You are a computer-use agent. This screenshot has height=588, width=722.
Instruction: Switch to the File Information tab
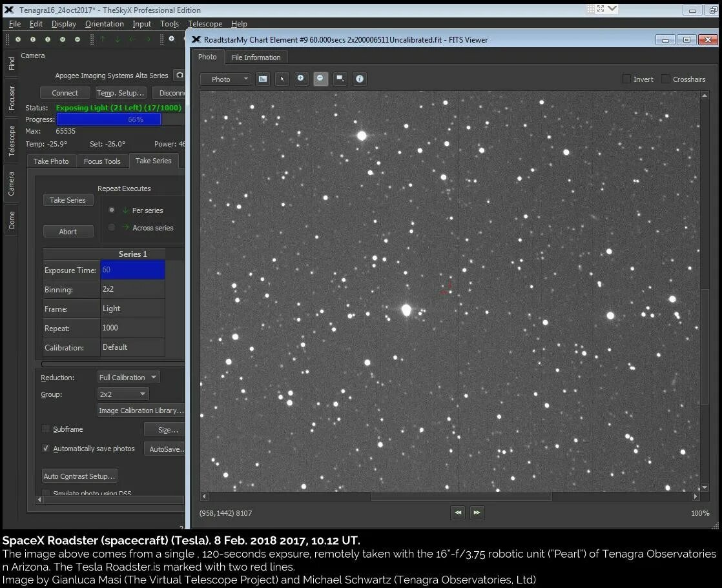(256, 57)
